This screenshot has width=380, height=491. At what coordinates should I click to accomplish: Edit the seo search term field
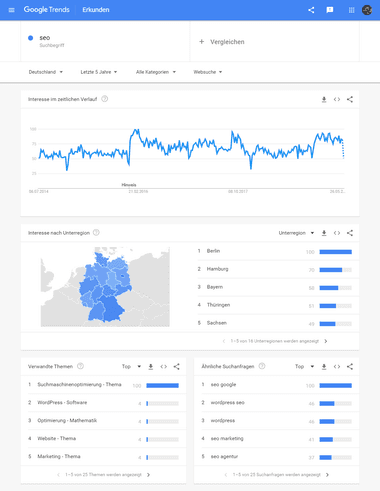pos(105,41)
